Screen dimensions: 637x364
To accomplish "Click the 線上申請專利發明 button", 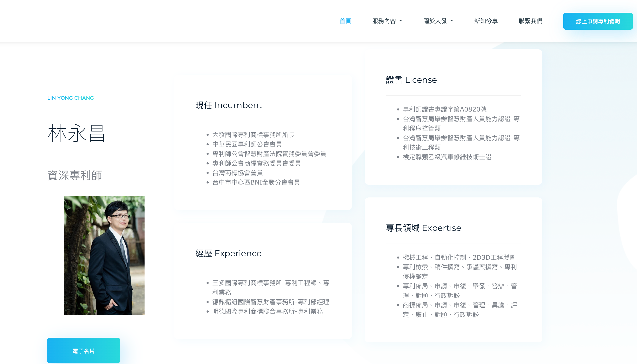I will point(598,21).
